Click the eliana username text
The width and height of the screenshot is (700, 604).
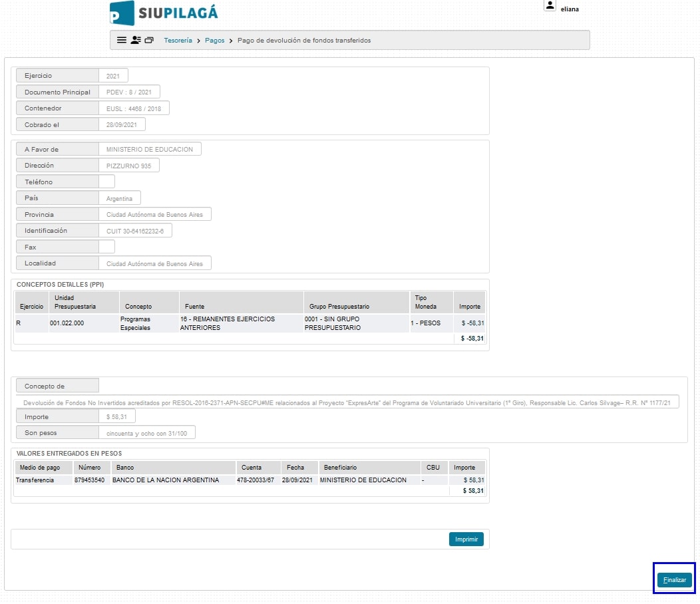pos(570,9)
